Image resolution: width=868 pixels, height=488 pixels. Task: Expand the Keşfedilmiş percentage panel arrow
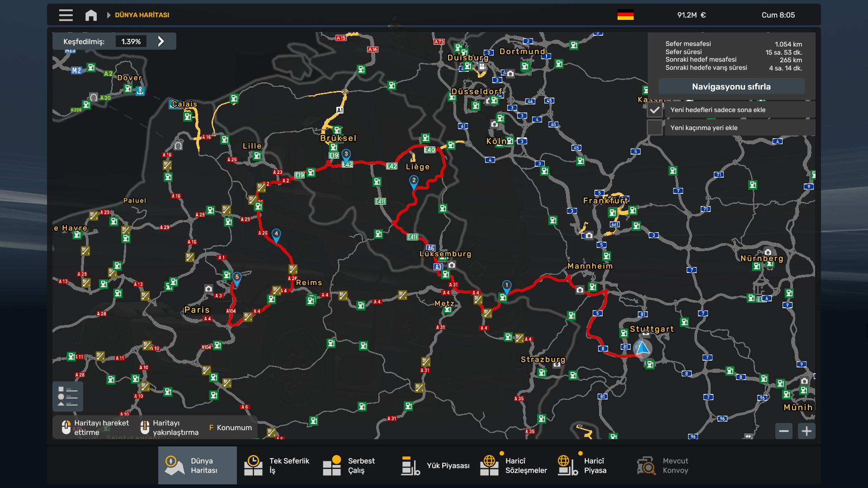click(161, 41)
